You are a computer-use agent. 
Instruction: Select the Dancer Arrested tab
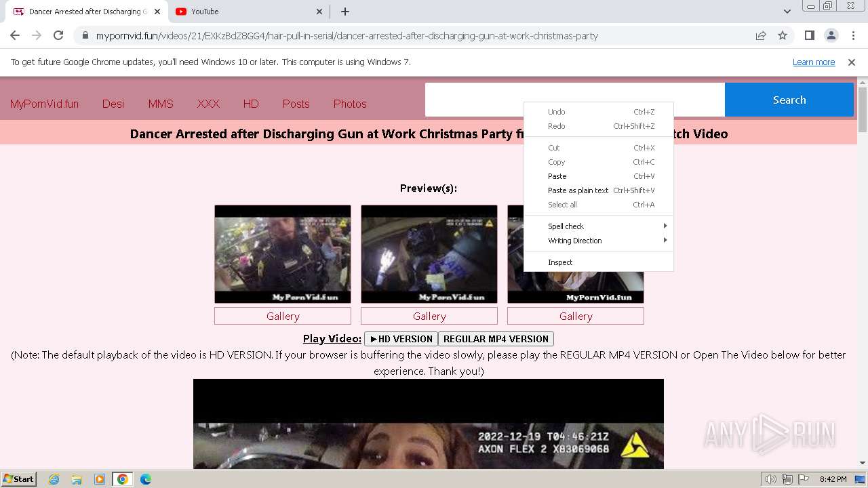tap(86, 12)
